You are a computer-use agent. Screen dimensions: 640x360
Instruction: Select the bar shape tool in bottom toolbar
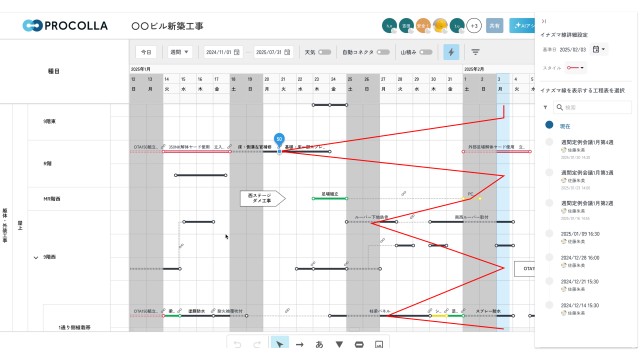click(359, 344)
